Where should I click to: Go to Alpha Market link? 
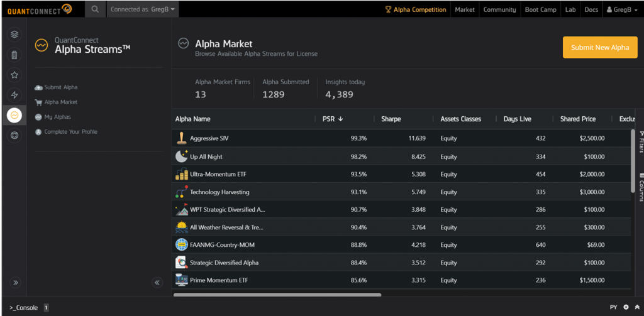pos(61,102)
